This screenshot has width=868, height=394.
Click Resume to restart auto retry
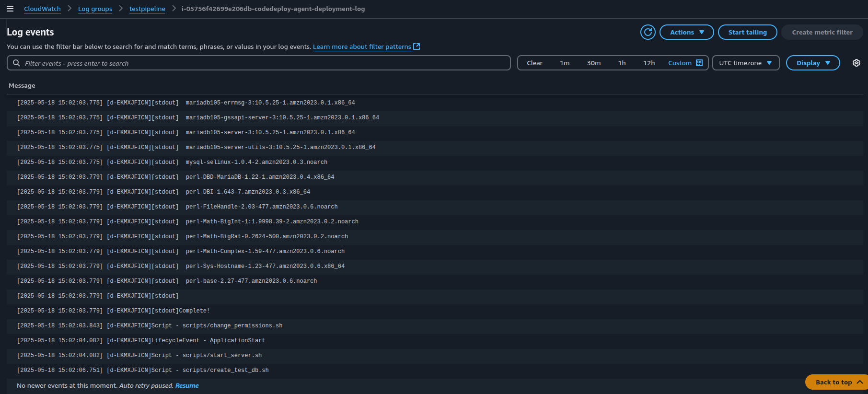[x=187, y=385]
